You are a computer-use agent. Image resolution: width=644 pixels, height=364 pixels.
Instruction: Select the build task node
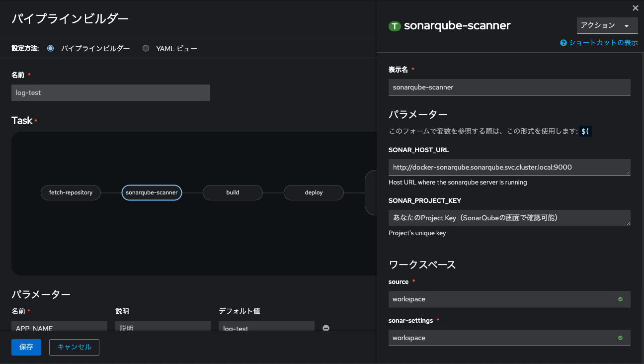[233, 192]
